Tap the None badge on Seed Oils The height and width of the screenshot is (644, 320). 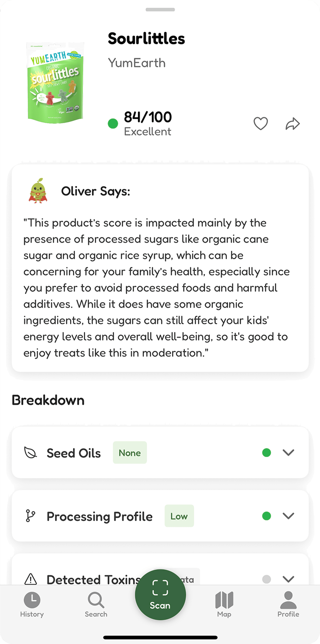[x=130, y=452]
